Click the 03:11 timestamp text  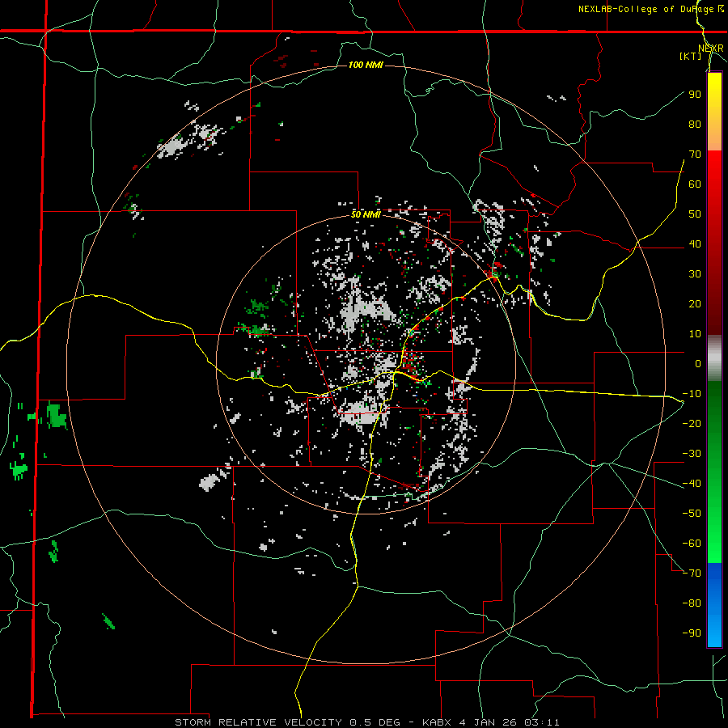[x=542, y=722]
